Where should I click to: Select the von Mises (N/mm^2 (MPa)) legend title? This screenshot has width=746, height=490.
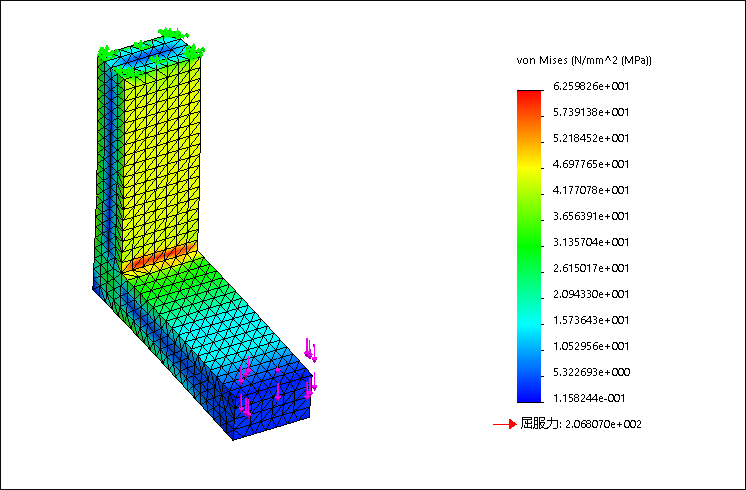(584, 60)
